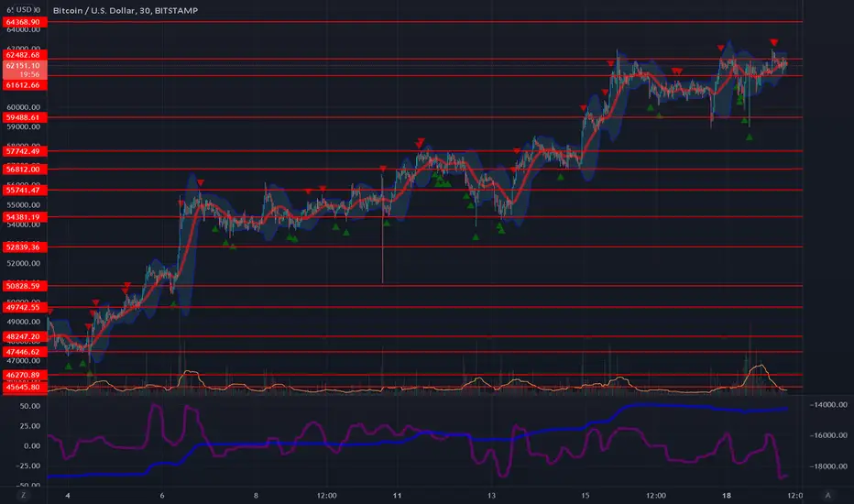Click the 60000.00 price axis tick
The image size is (854, 504).
click(x=23, y=107)
